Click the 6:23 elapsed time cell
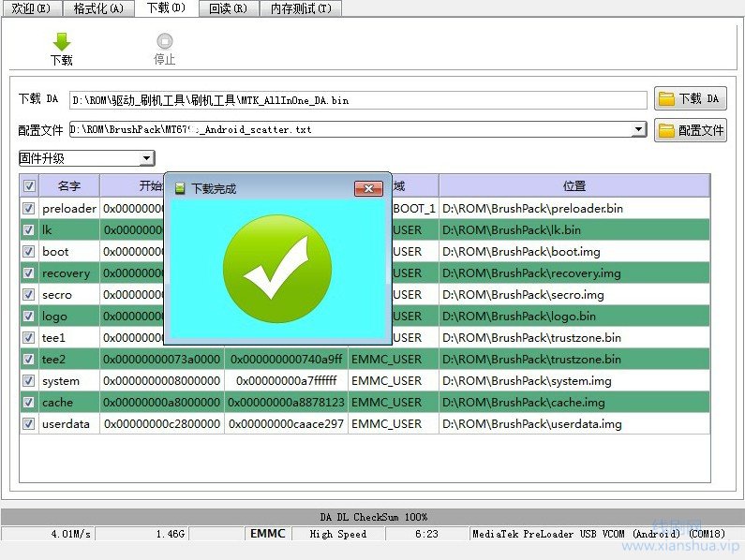The width and height of the screenshot is (745, 560). click(x=426, y=534)
